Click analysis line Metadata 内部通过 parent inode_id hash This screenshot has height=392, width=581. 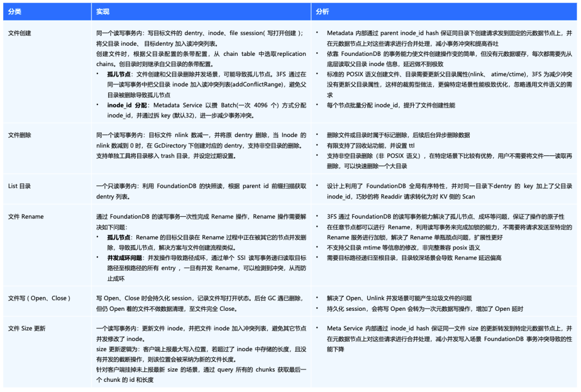tap(449, 38)
